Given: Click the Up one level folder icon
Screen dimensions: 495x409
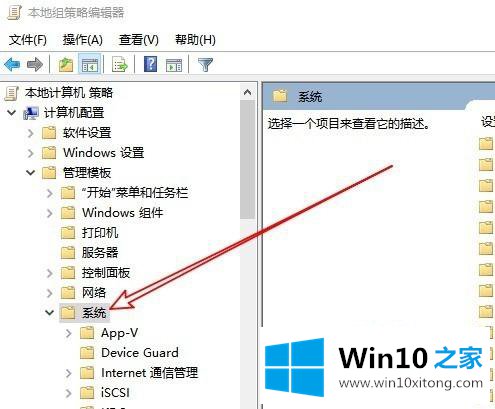Looking at the screenshot, I should tap(66, 64).
